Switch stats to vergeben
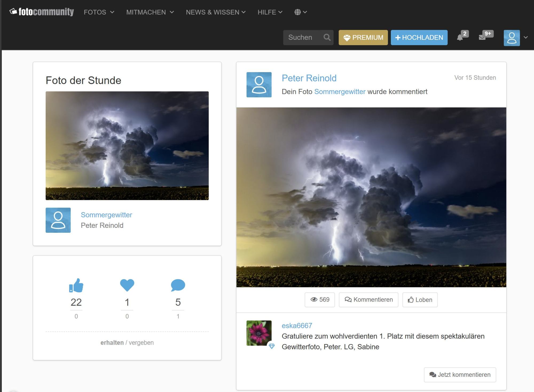This screenshot has height=392, width=534. (141, 343)
